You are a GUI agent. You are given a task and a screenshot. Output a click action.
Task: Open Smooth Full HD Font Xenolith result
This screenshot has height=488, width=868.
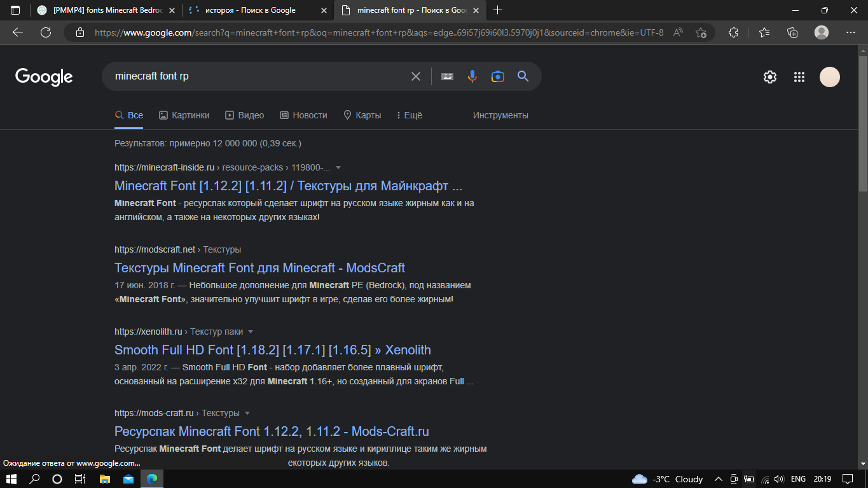[x=273, y=350]
